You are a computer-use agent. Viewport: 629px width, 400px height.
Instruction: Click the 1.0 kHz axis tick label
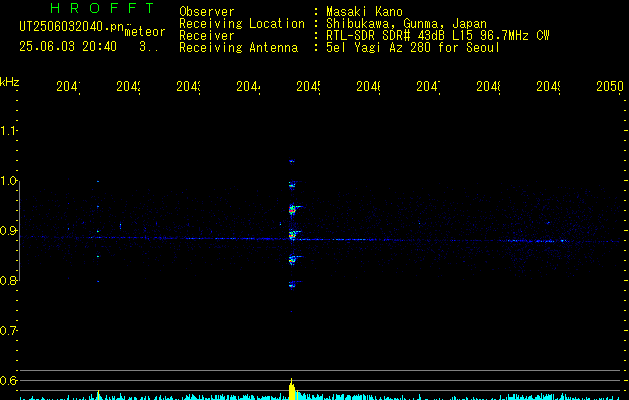point(8,181)
